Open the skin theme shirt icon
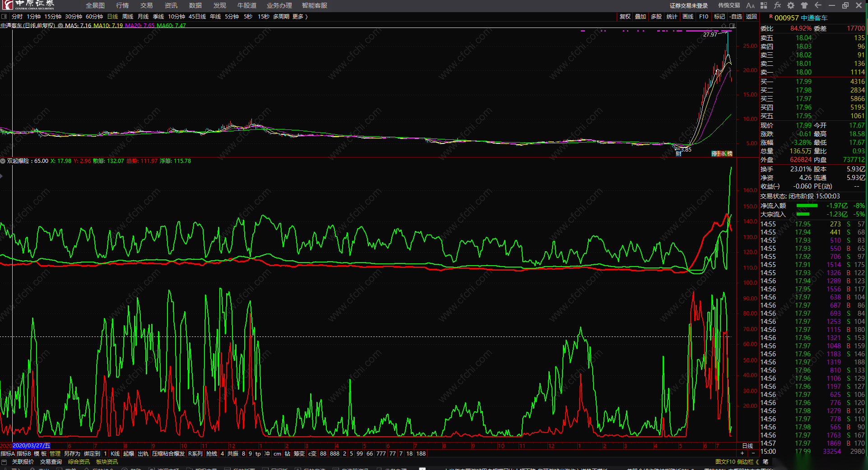This screenshot has height=470, width=868. click(804, 5)
